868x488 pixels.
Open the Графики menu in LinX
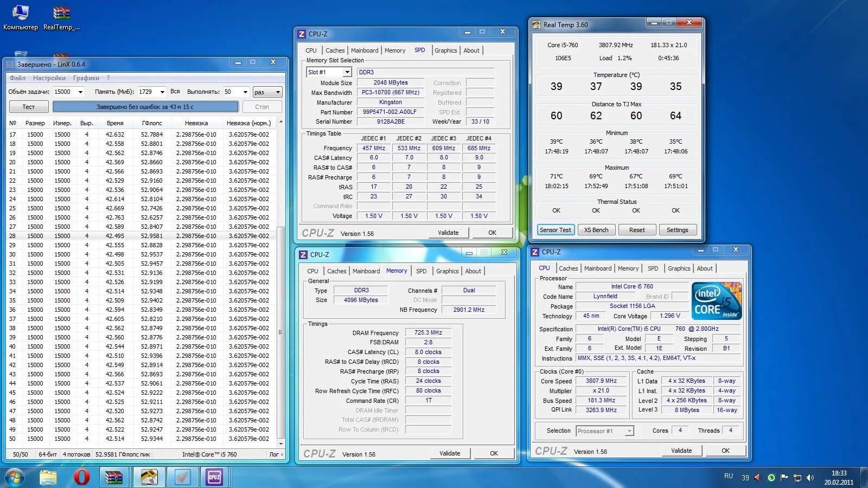tap(86, 78)
